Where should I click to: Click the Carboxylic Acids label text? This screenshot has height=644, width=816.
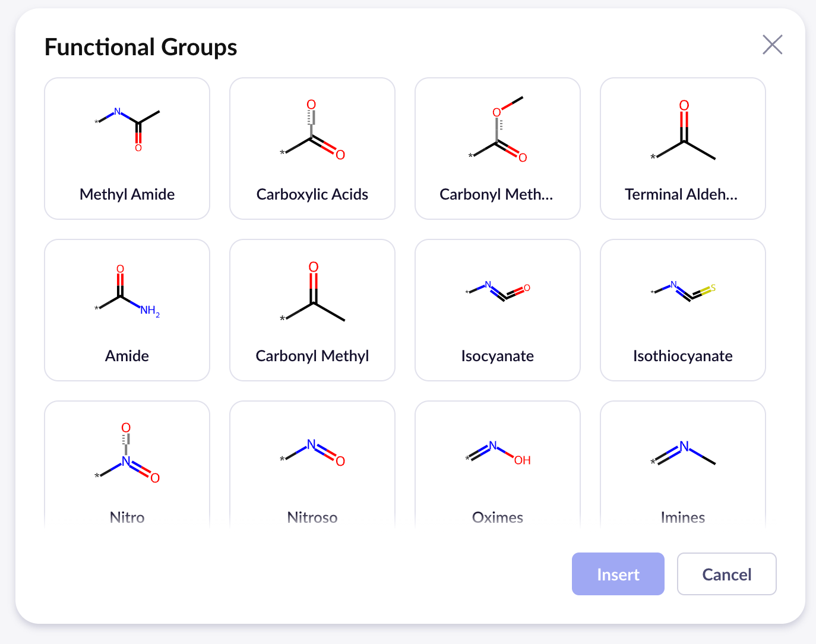tap(312, 194)
